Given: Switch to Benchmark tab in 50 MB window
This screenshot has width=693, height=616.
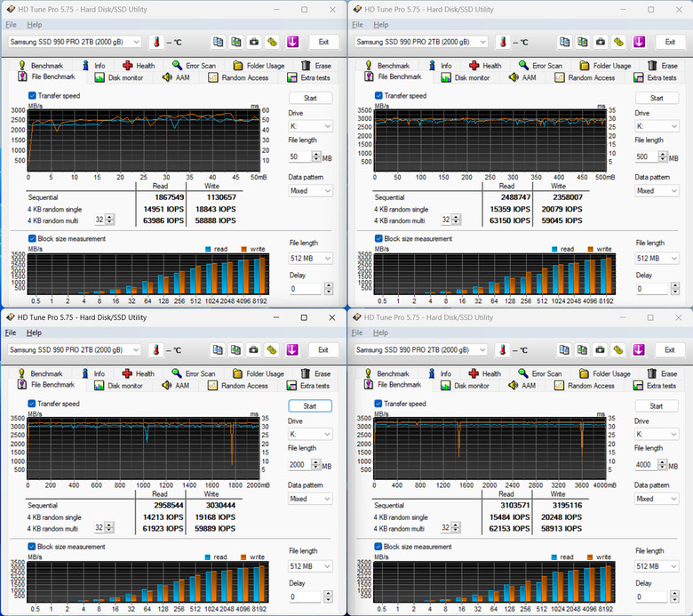Looking at the screenshot, I should (x=41, y=66).
